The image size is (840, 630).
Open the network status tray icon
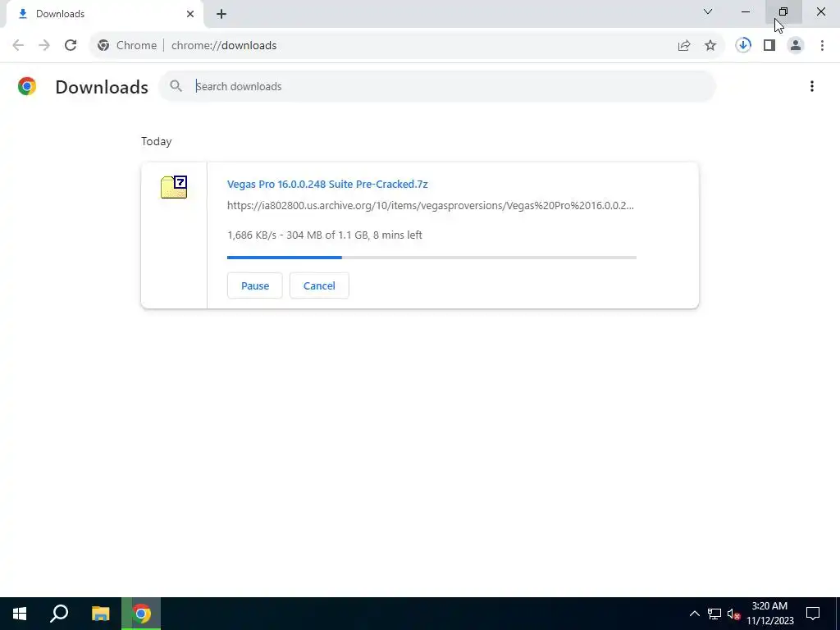pyautogui.click(x=714, y=614)
